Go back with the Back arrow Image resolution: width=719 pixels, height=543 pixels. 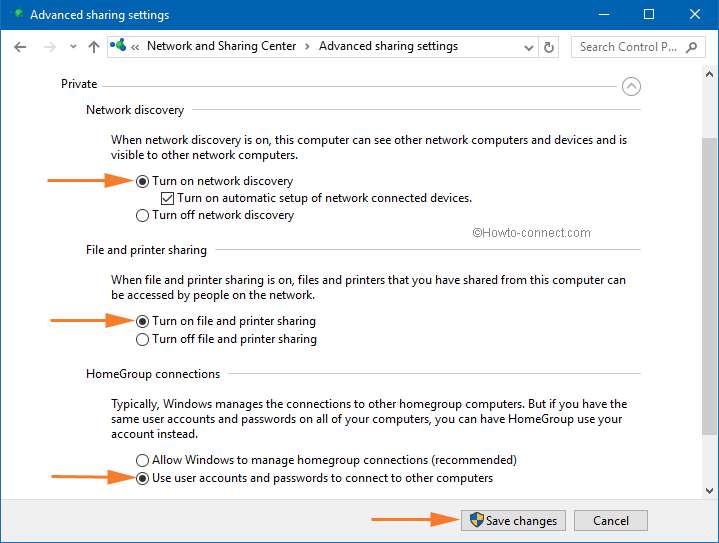pyautogui.click(x=20, y=47)
